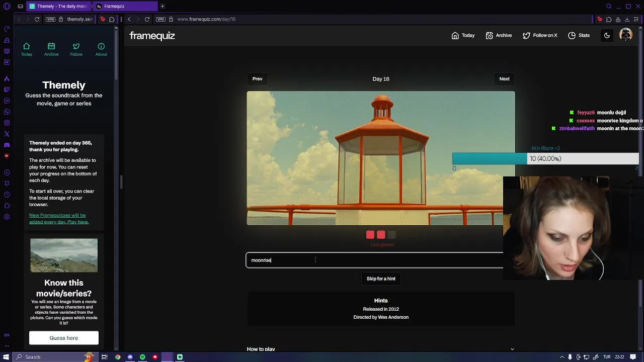644x362 pixels.
Task: Open framequiz Archive page
Action: [x=499, y=35]
